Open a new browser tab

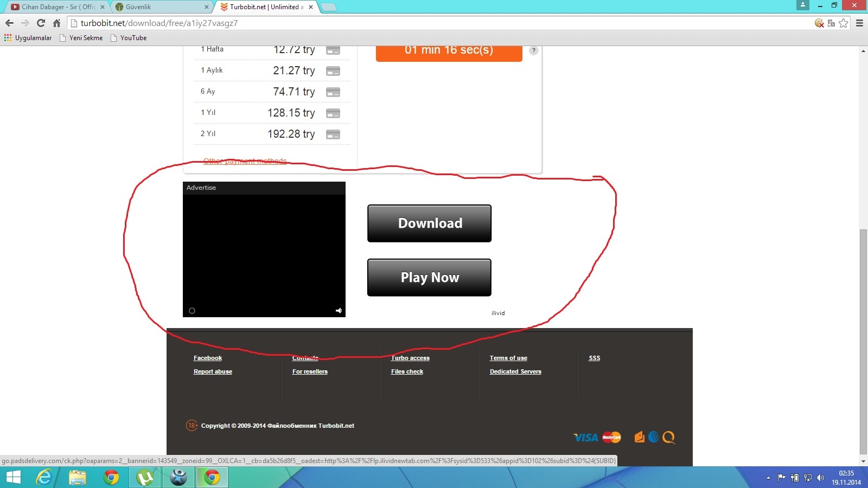click(x=329, y=7)
